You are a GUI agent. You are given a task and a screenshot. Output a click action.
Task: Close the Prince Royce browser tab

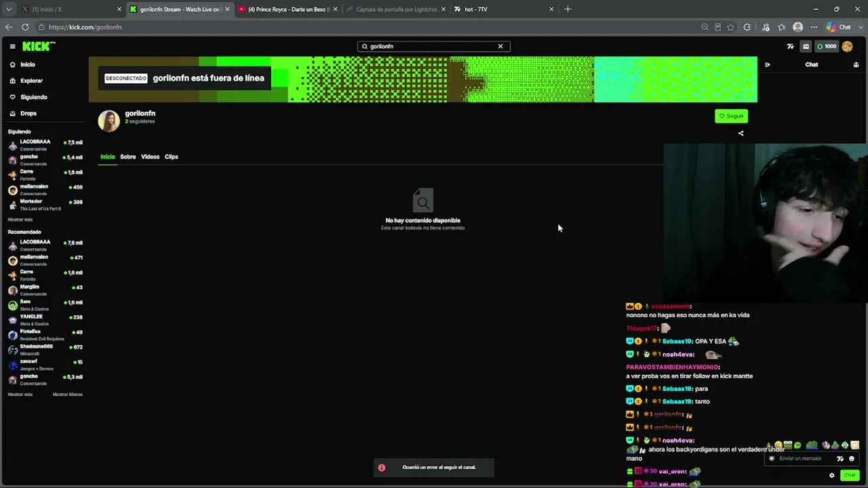tap(335, 9)
